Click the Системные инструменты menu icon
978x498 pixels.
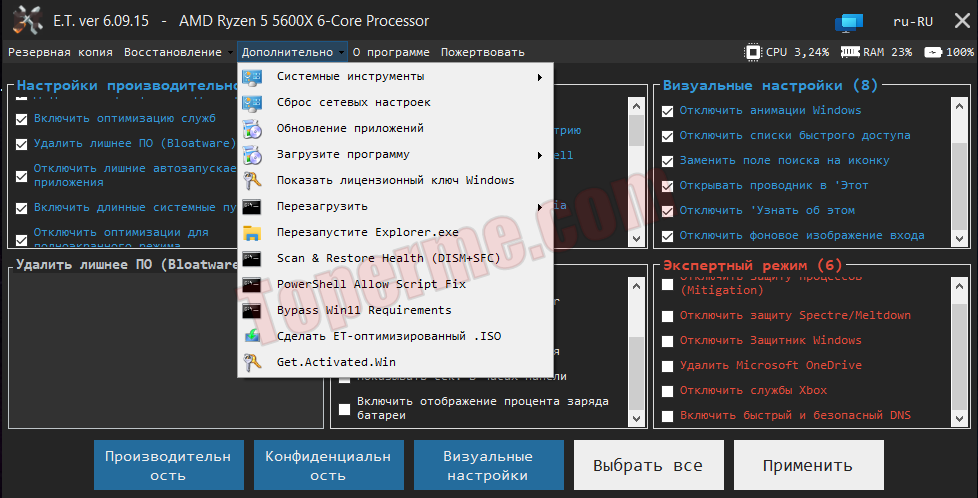pos(252,77)
